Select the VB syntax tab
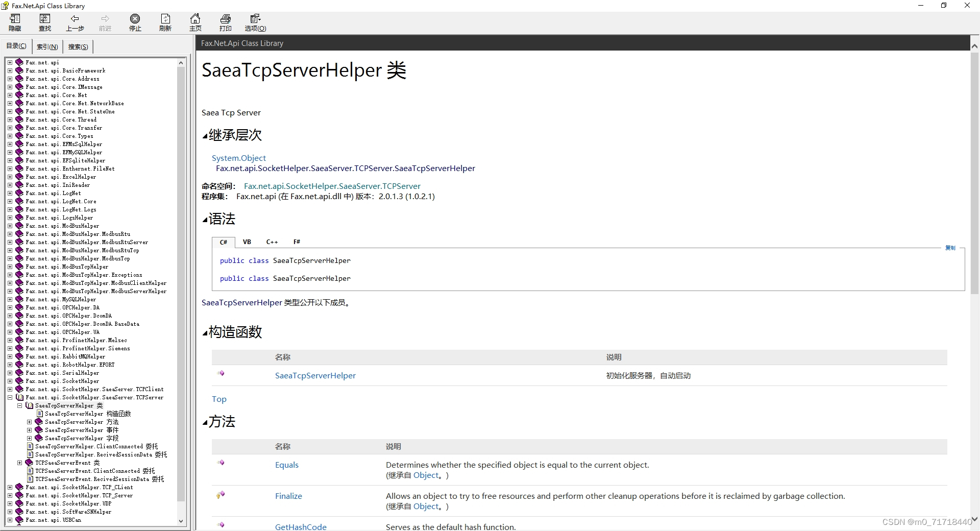 coord(247,242)
